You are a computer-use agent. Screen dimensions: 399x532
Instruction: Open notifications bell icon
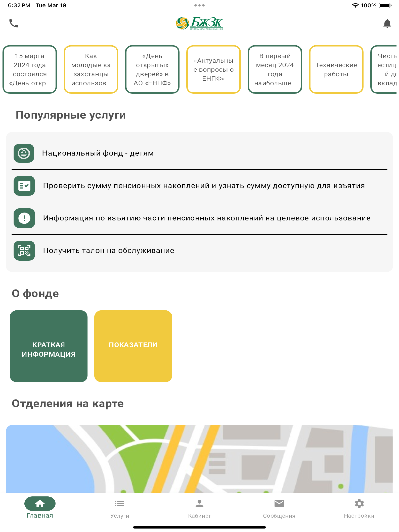(387, 24)
